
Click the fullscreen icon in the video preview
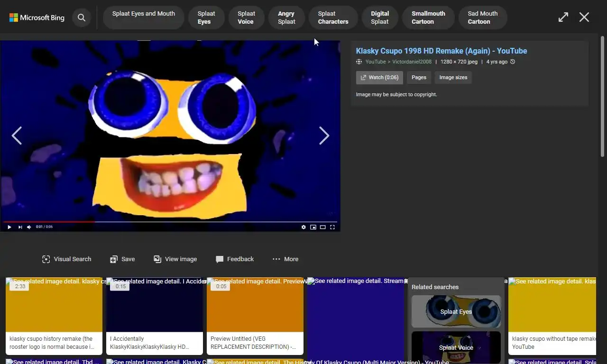coord(332,227)
